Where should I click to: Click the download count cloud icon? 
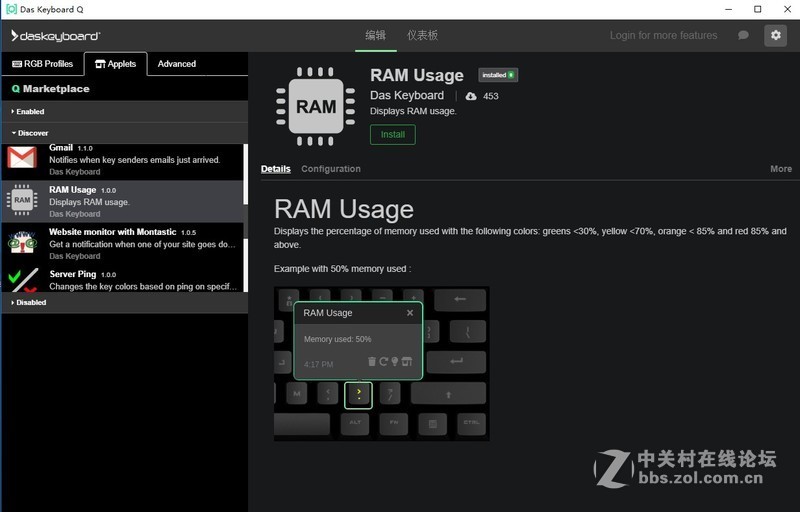(472, 96)
